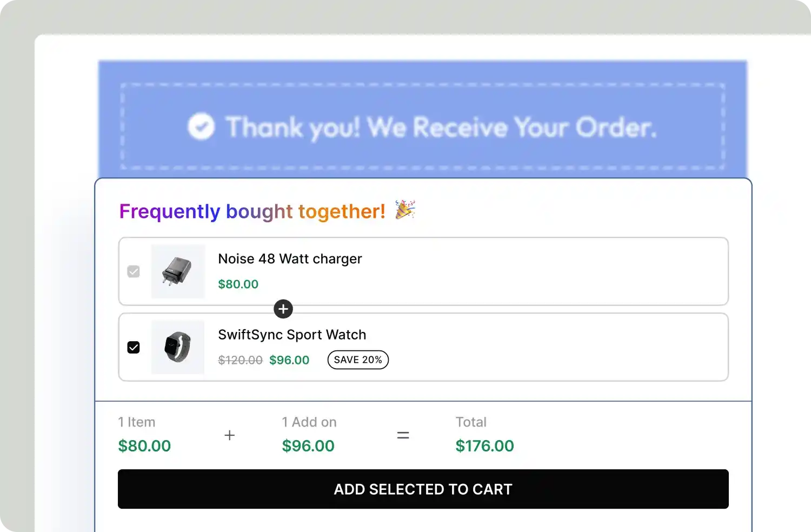Open the SwiftSync Sport Watch product image
Image resolution: width=811 pixels, height=532 pixels.
178,347
